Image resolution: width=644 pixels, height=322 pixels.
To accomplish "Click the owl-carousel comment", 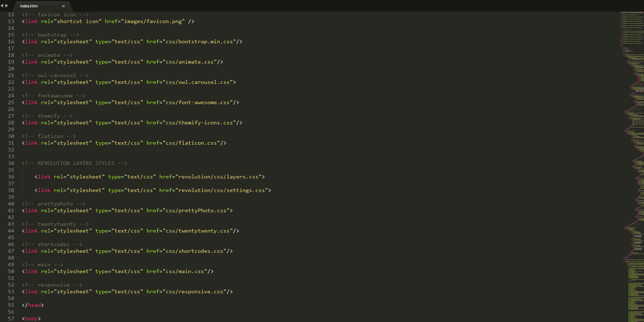I will click(56, 75).
